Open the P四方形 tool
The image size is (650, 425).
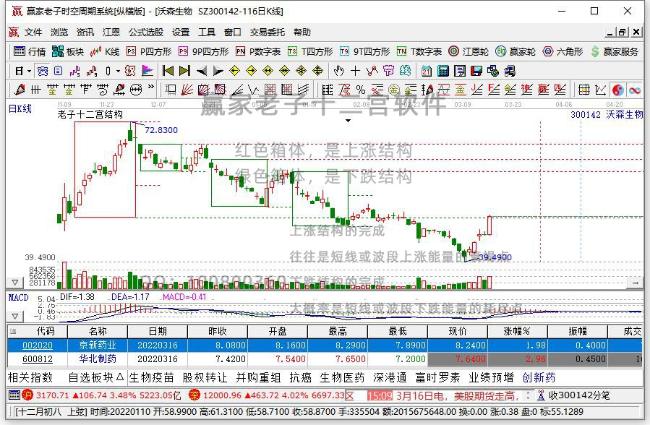149,51
